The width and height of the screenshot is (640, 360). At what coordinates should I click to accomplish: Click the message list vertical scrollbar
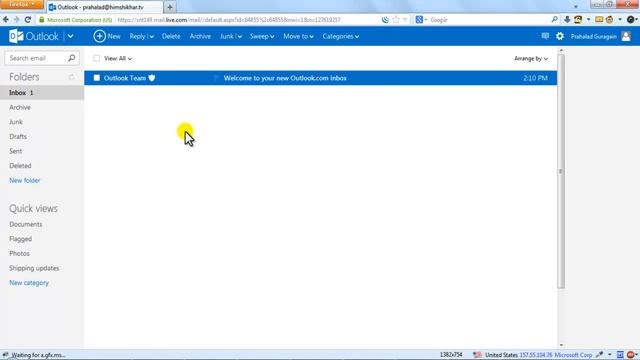tap(561, 171)
